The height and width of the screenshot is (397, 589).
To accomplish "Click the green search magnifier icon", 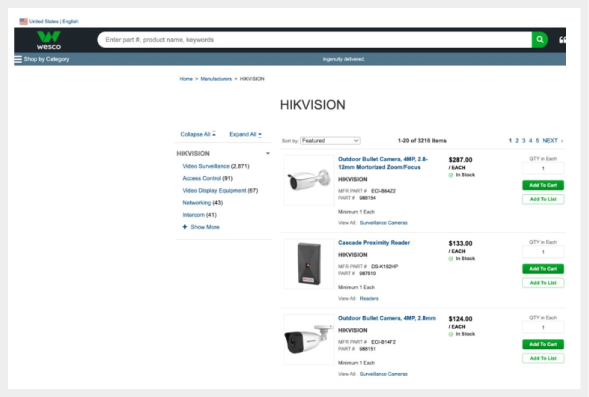I will click(x=540, y=39).
